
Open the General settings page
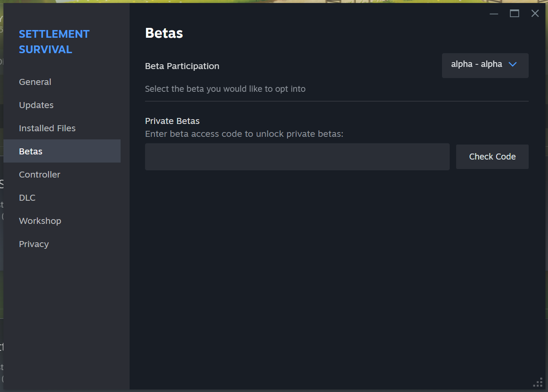pos(35,82)
